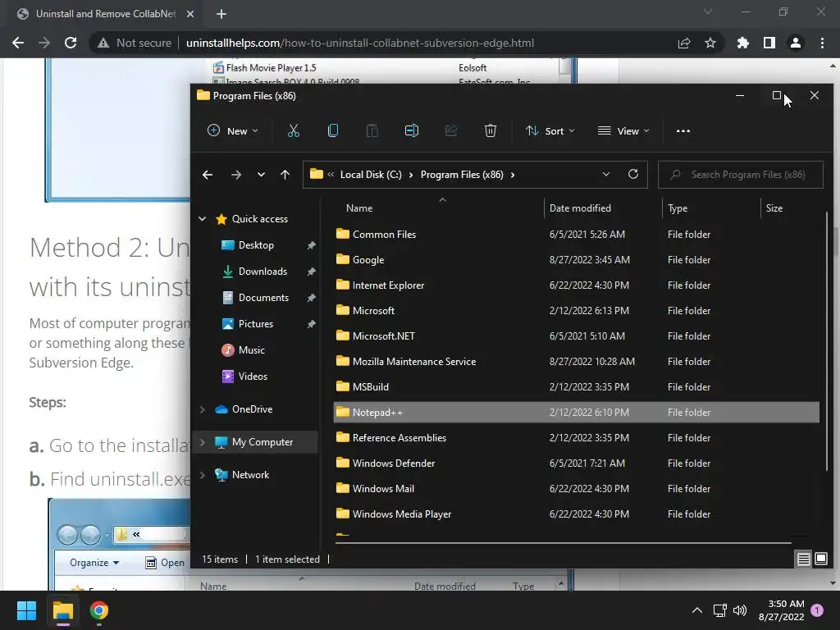Click chevron after Program Files (x86) breadcrumb
Viewport: 840px width, 630px height.
pos(513,175)
